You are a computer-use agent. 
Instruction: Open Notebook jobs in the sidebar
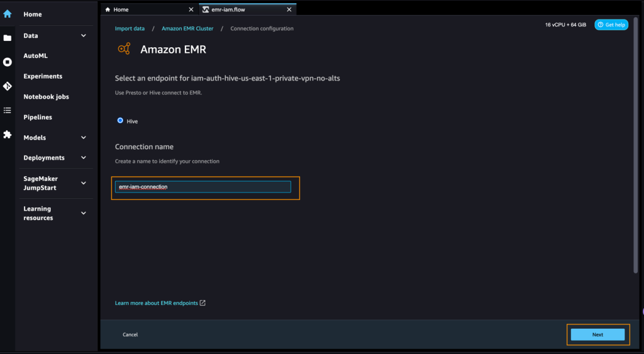point(46,97)
